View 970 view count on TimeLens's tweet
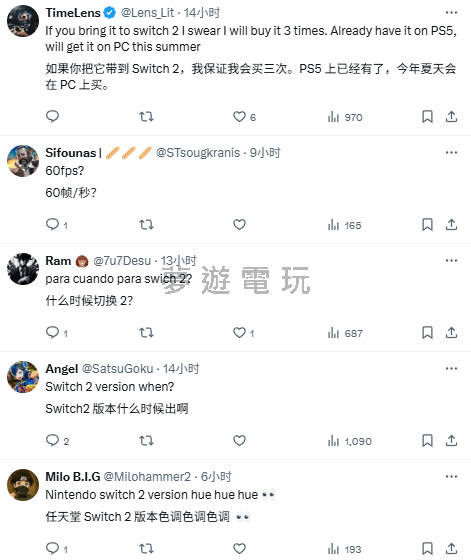This screenshot has height=560, width=471. 345,117
